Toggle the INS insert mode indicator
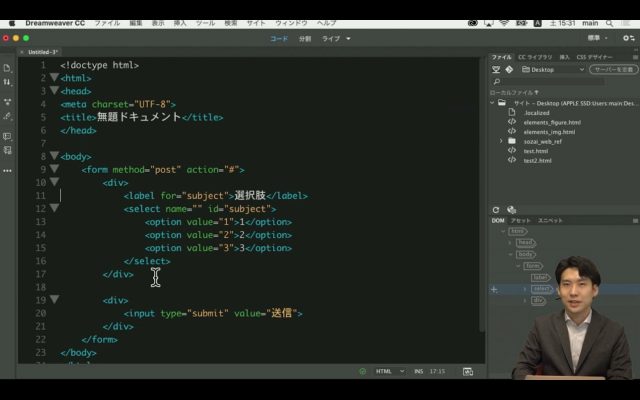640x400 pixels. [418, 371]
